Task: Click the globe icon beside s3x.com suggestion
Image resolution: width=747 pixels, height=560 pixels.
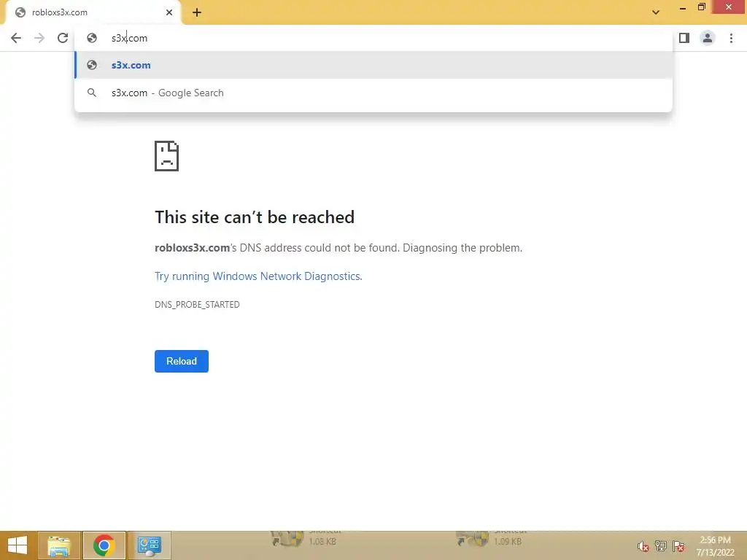Action: [92, 65]
